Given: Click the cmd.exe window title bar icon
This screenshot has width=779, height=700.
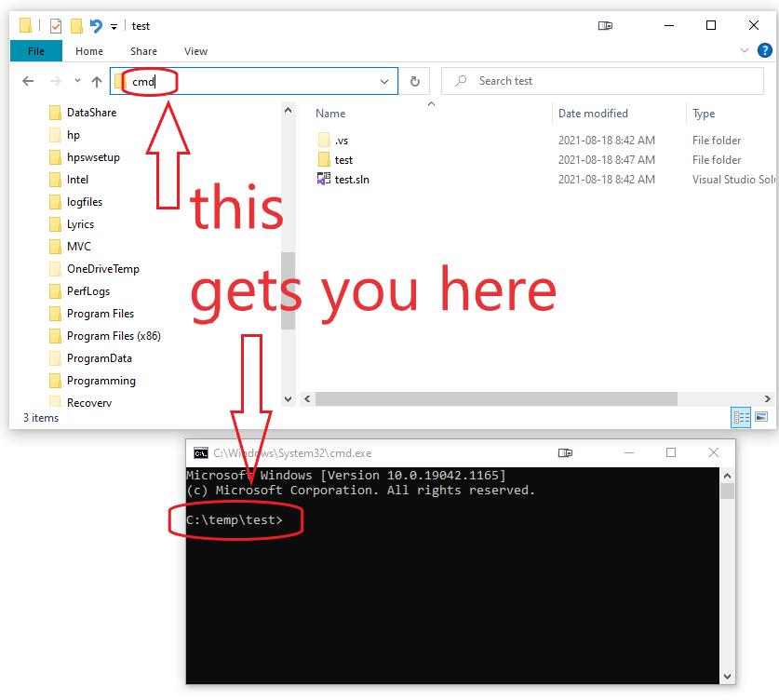Looking at the screenshot, I should click(200, 453).
